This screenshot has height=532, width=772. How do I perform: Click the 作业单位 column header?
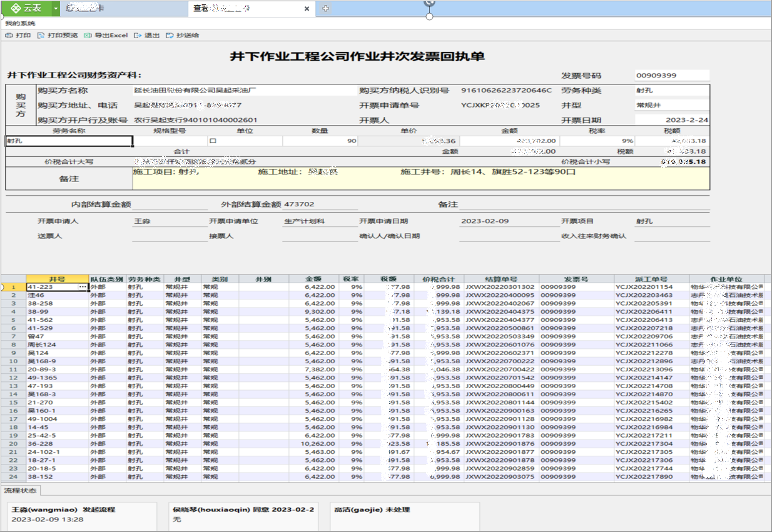click(x=726, y=279)
